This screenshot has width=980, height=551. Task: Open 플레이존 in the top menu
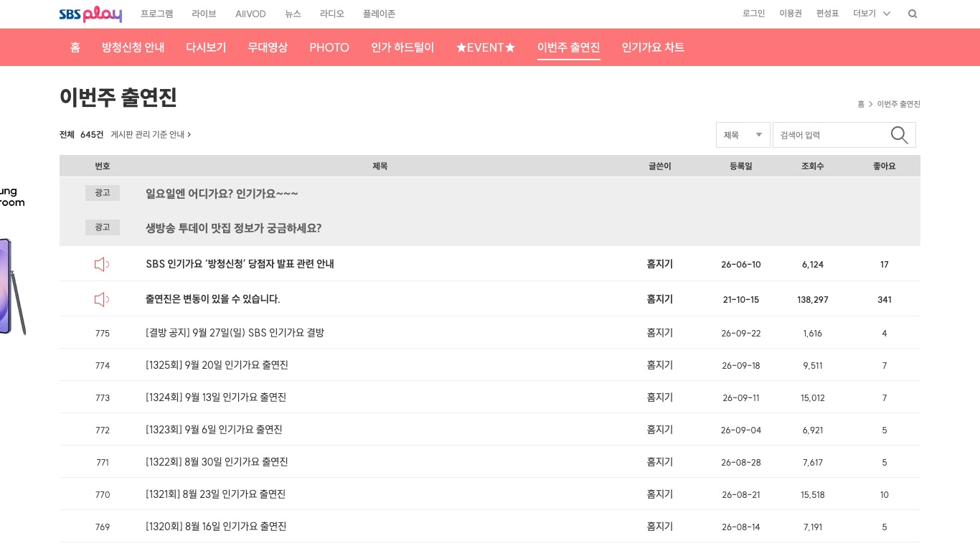click(379, 14)
